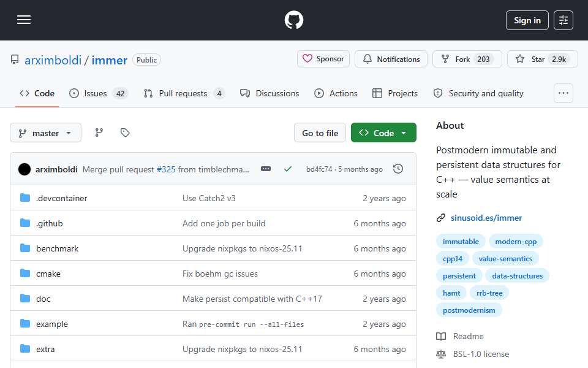Open pull request #325 link

[x=166, y=169]
